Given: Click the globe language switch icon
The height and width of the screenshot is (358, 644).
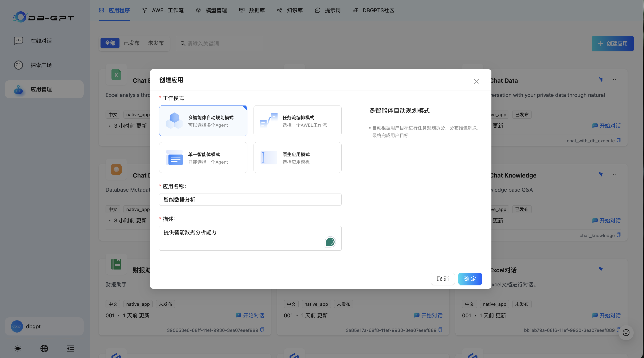Looking at the screenshot, I should pos(44,348).
